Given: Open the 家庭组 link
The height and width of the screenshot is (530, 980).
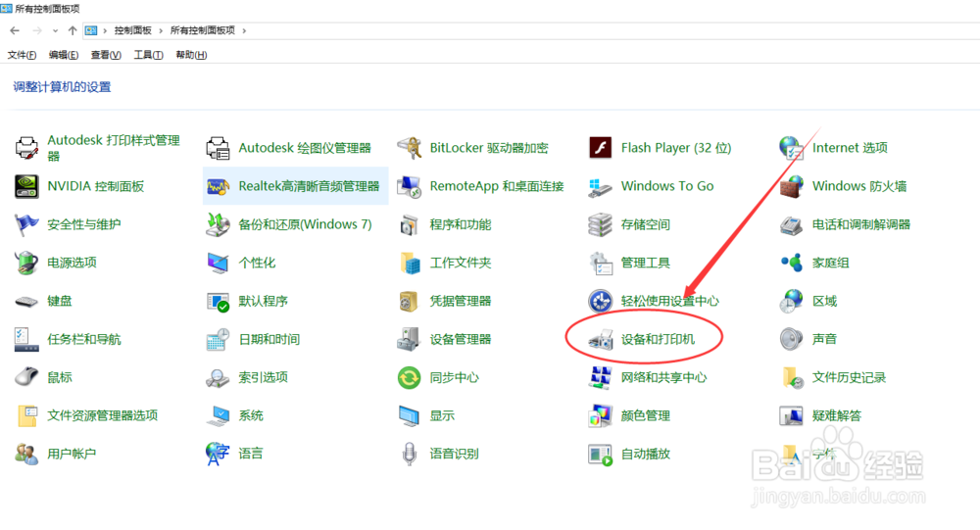Looking at the screenshot, I should click(831, 263).
